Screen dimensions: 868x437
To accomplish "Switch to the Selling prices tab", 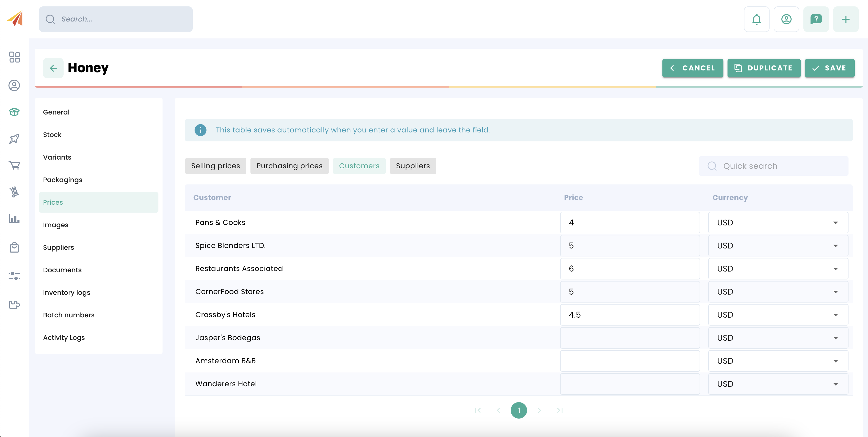I will [215, 166].
